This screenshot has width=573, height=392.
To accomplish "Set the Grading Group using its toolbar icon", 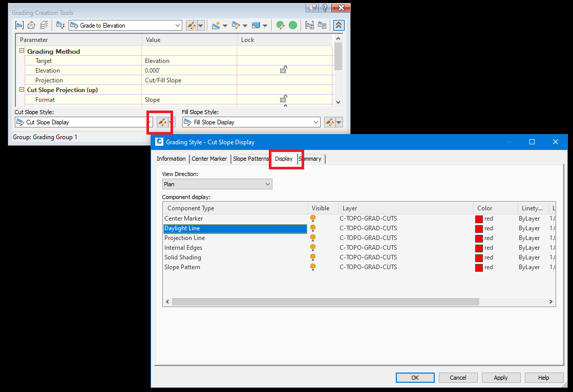I will [x=19, y=25].
